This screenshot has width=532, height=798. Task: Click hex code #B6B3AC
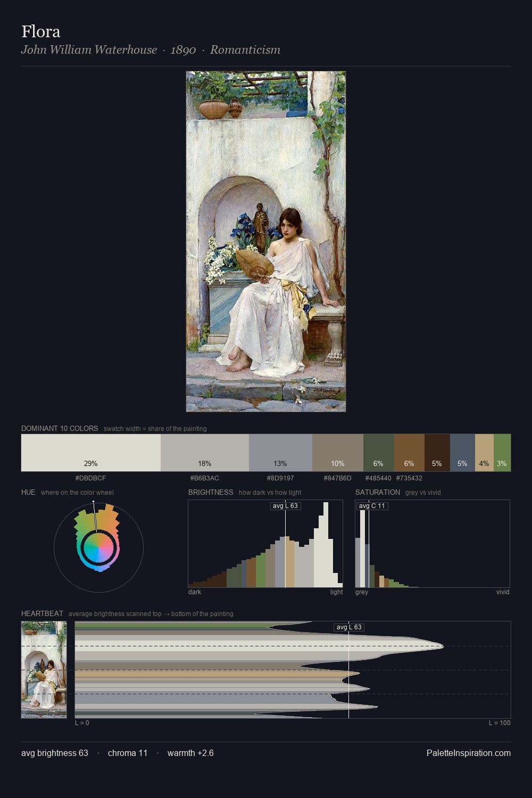coord(205,478)
